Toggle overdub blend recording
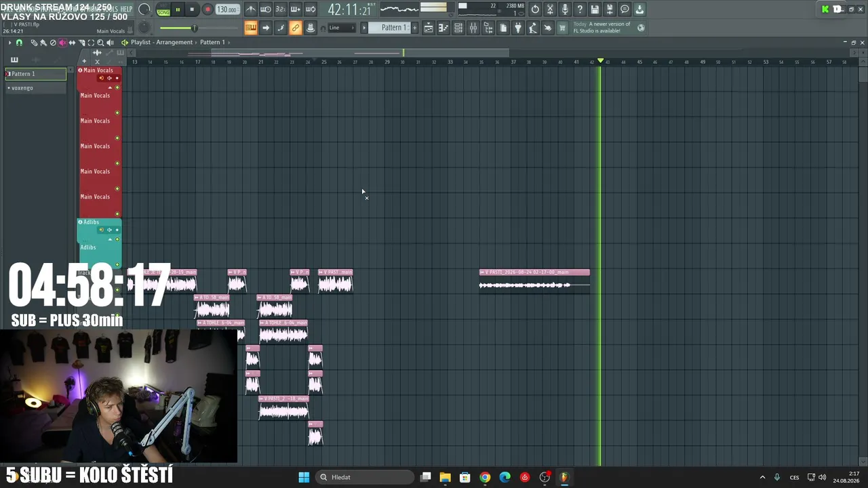The image size is (868, 488). (296, 9)
